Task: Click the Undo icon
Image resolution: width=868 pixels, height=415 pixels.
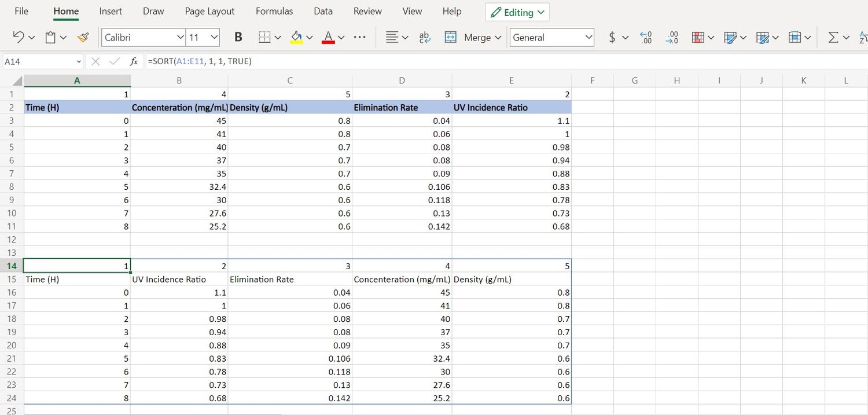Action: [x=19, y=37]
